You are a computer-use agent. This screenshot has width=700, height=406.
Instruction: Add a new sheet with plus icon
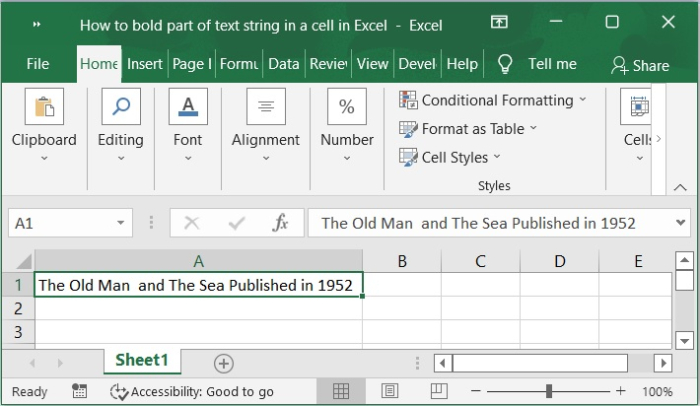pyautogui.click(x=224, y=362)
